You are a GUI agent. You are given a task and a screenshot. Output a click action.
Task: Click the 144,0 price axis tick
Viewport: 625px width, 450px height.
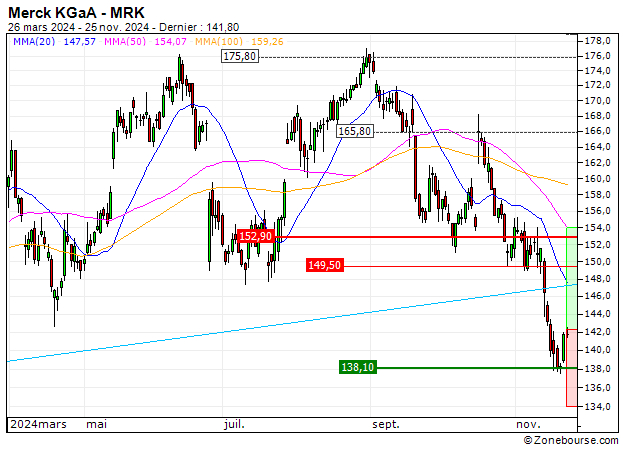point(598,314)
